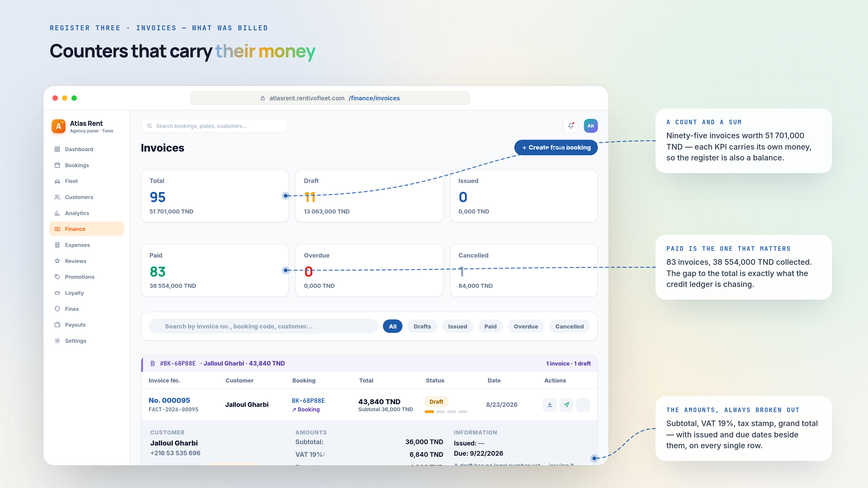Open Settings via the gear icon
Image resolution: width=868 pixels, height=488 pixels.
(x=57, y=341)
